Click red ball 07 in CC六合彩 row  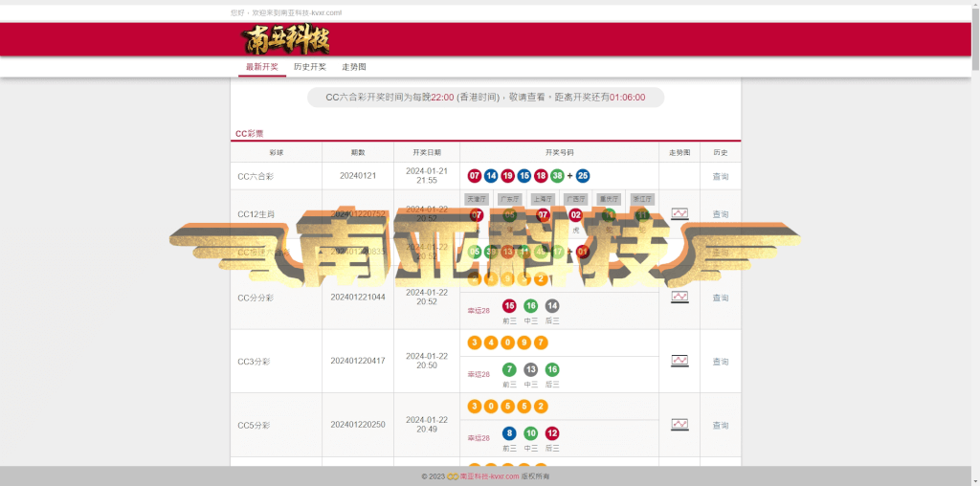(475, 176)
